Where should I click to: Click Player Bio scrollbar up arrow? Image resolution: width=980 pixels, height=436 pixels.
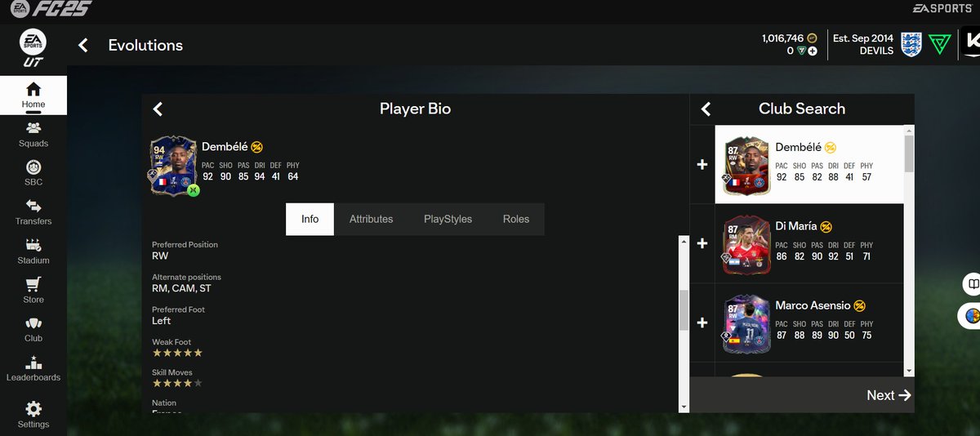click(684, 241)
